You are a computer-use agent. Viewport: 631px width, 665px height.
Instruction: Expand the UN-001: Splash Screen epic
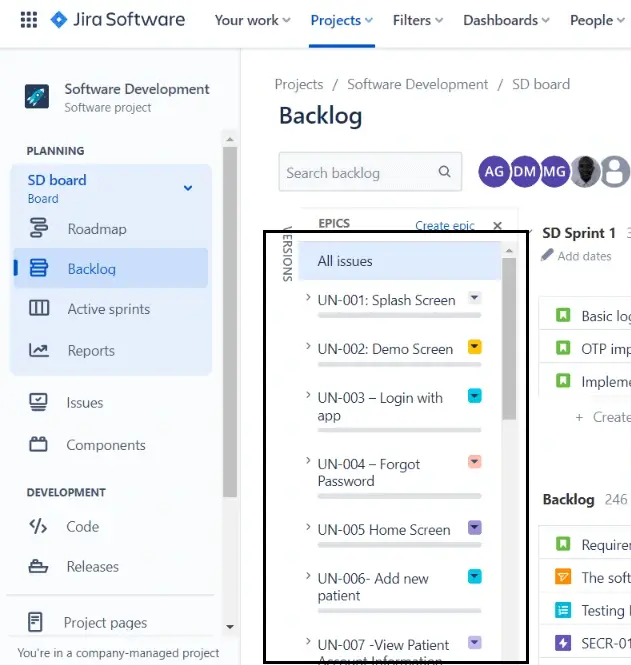[308, 298]
